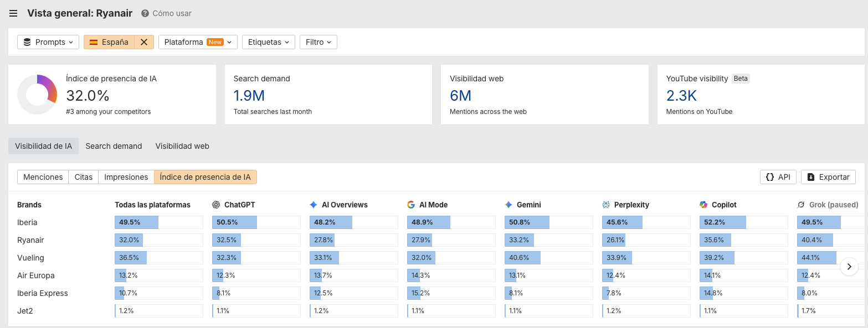Click the Iberia brand row label

point(27,222)
